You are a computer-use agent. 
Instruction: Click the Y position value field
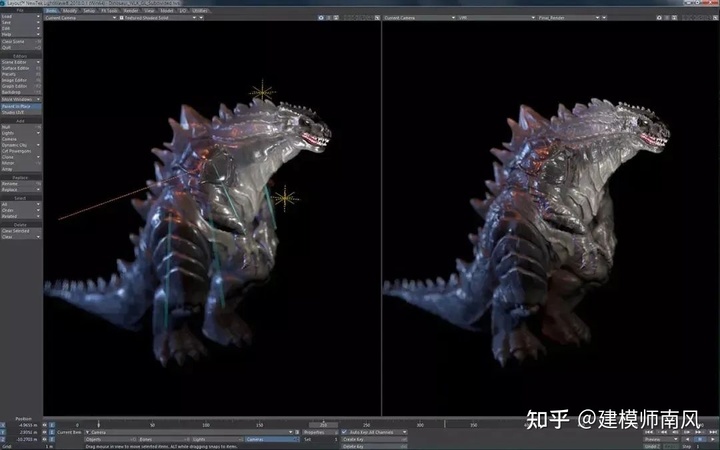click(x=24, y=432)
